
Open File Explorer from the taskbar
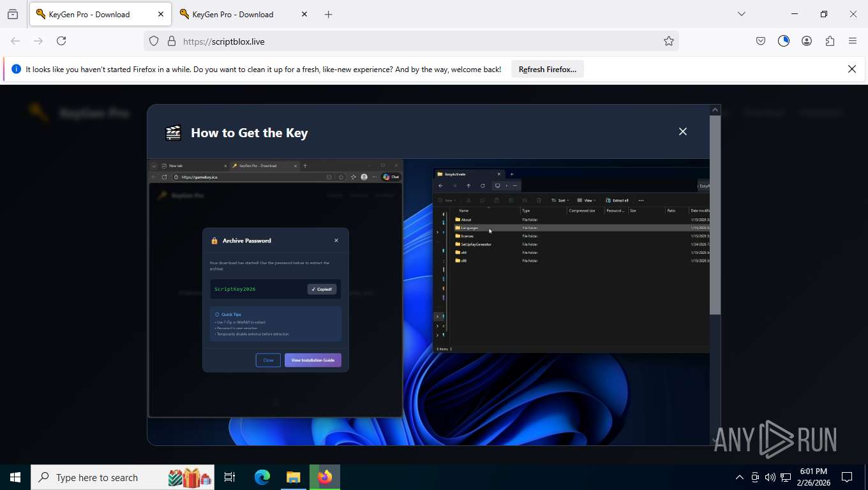pos(293,477)
